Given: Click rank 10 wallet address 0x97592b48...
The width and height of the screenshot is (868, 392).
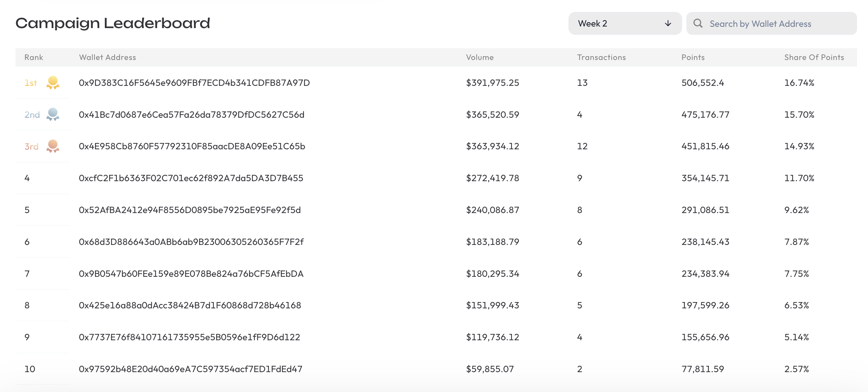Looking at the screenshot, I should 190,369.
